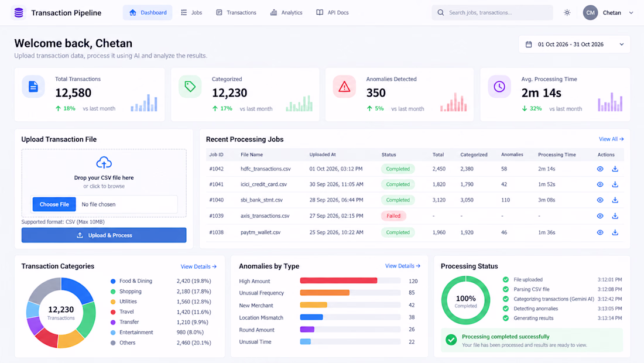Click the Upload & Process button

tap(104, 235)
